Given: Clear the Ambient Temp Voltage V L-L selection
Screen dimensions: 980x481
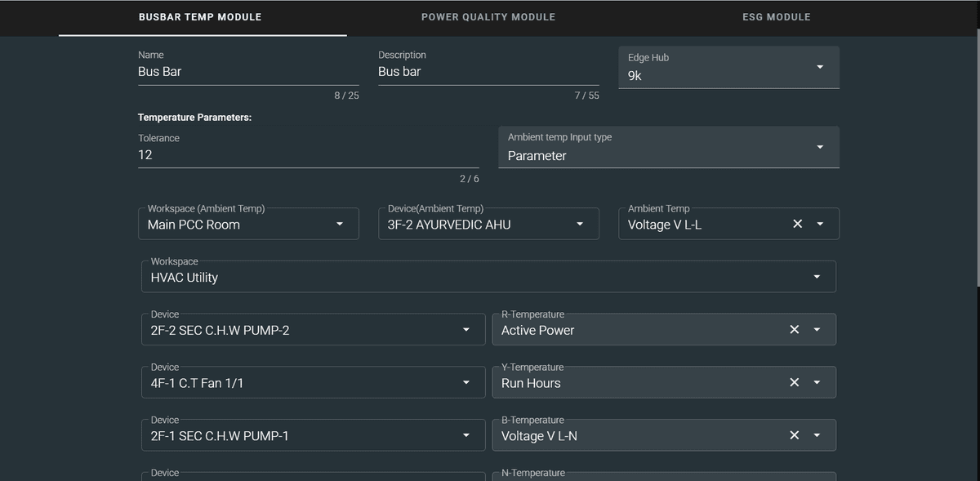Looking at the screenshot, I should [798, 225].
